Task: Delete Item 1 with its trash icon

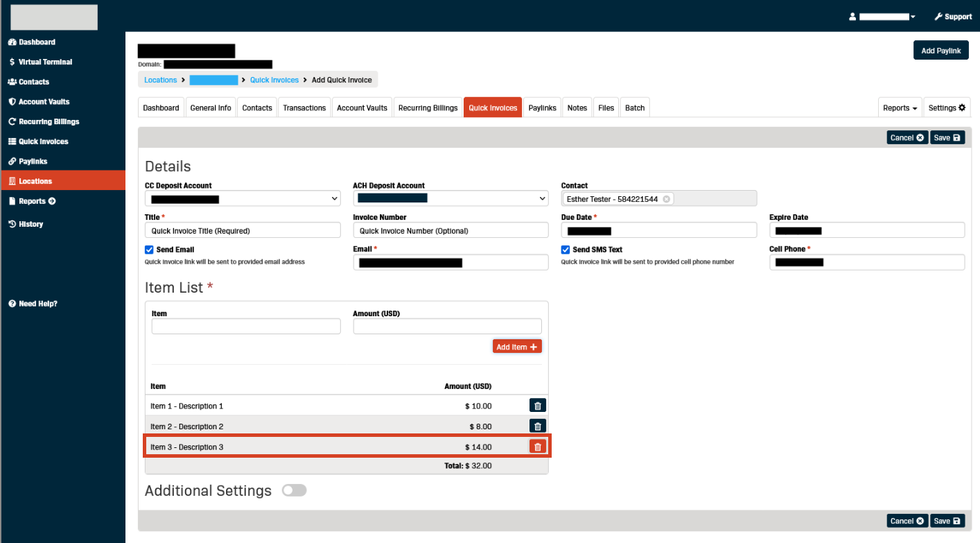Action: pyautogui.click(x=538, y=406)
